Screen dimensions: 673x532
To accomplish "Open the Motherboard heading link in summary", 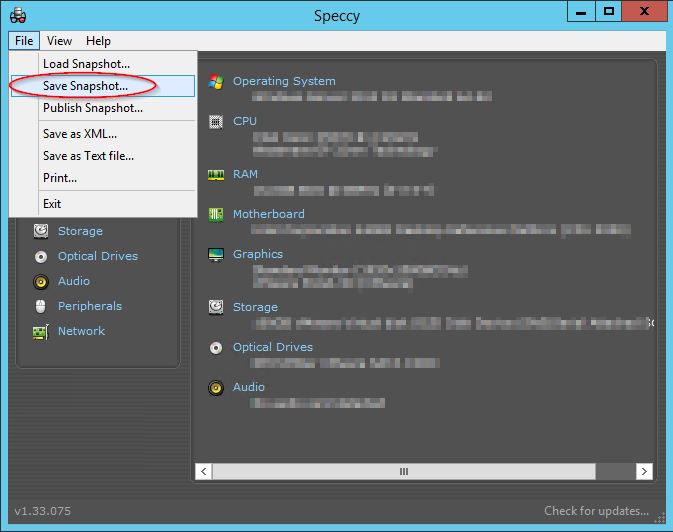I will point(268,214).
